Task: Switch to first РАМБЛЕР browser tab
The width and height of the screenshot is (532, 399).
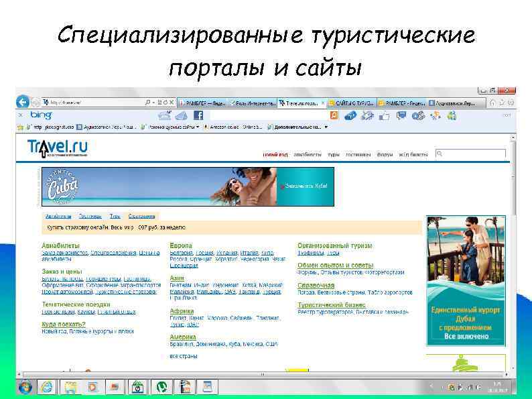Action: (x=202, y=103)
